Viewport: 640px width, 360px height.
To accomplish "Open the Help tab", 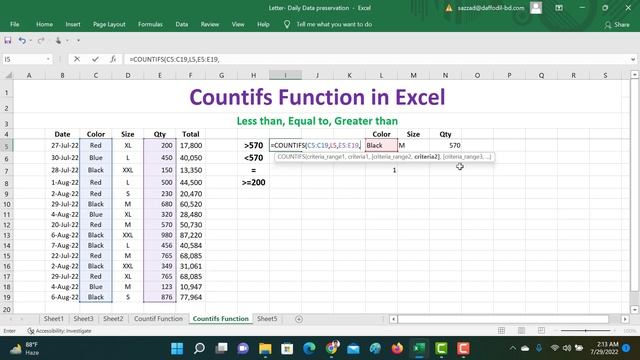I will tap(263, 24).
